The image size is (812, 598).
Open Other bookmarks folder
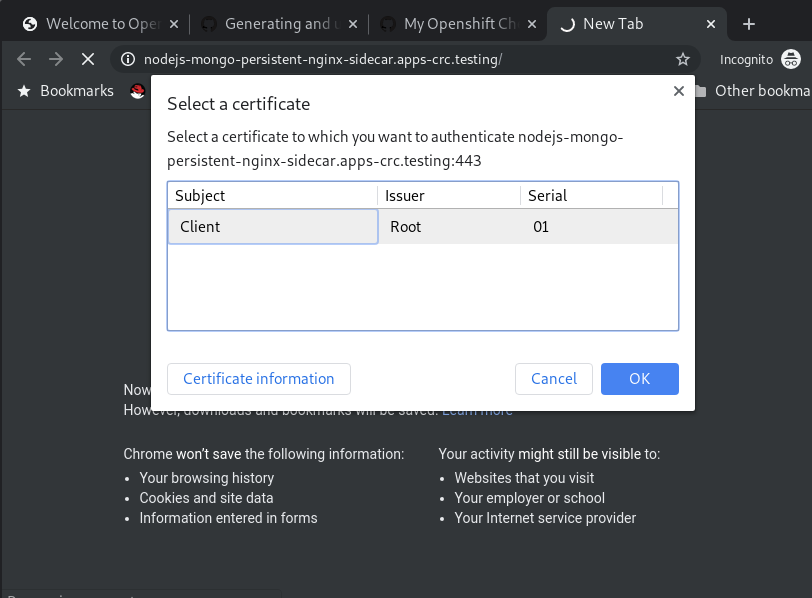(x=752, y=91)
